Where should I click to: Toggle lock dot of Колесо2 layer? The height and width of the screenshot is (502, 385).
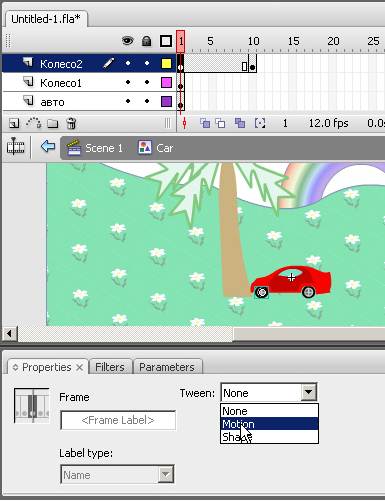tap(147, 63)
